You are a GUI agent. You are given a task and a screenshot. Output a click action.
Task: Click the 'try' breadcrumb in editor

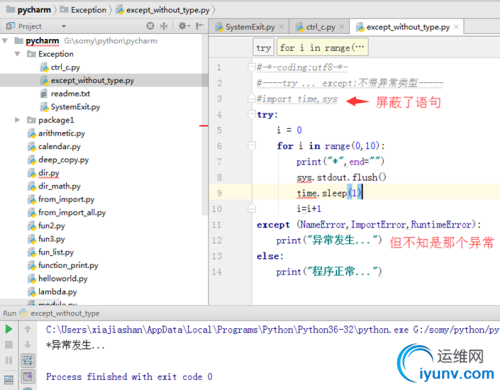263,48
